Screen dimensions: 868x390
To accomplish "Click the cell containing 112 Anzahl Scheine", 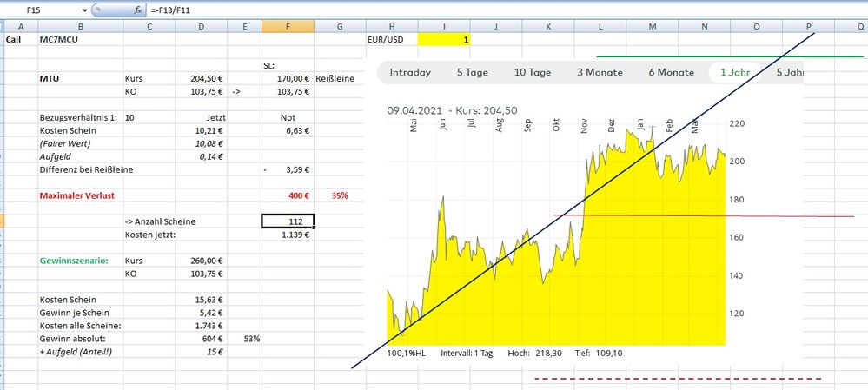I will (288, 221).
